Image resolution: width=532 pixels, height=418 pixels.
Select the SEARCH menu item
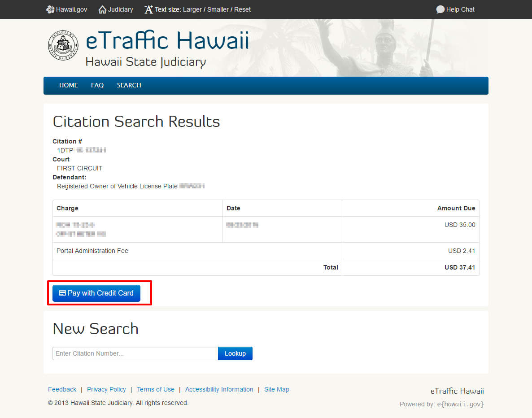[129, 85]
